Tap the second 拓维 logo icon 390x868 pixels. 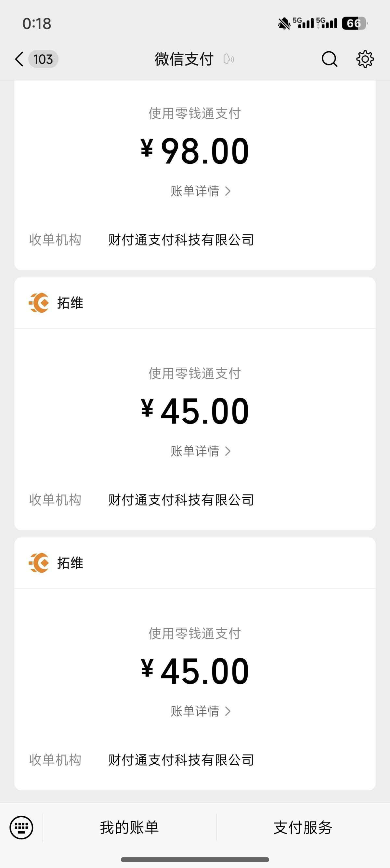point(39,563)
